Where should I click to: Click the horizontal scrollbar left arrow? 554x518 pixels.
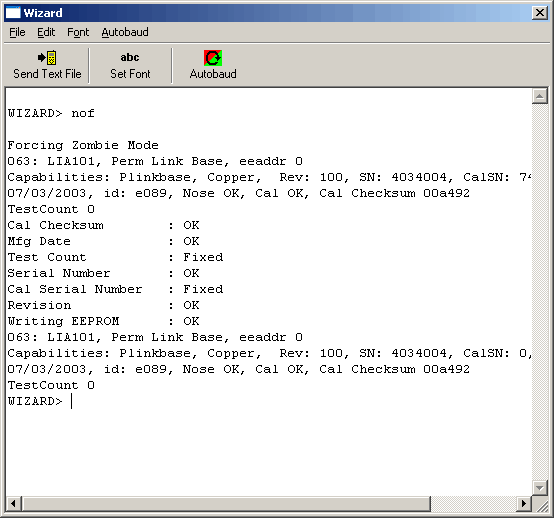pos(13,503)
